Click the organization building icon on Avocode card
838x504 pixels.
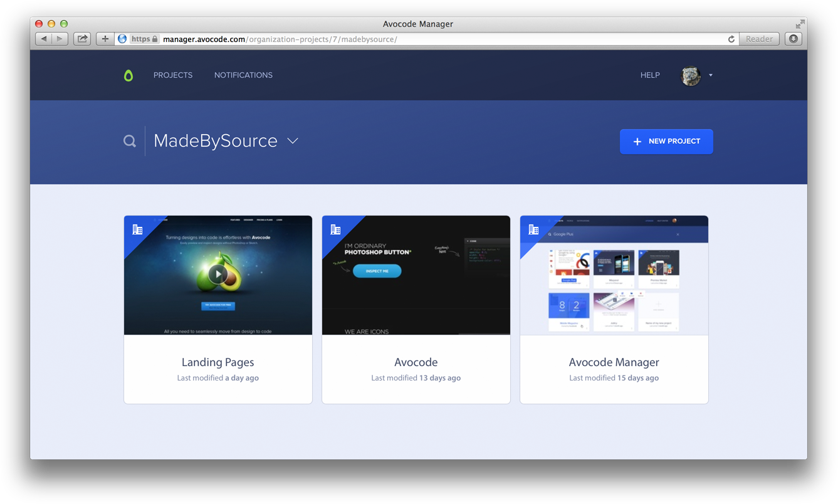(x=335, y=229)
